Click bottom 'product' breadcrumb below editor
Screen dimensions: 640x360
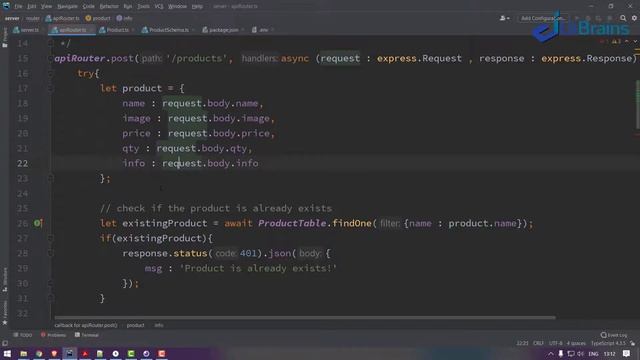[136, 325]
